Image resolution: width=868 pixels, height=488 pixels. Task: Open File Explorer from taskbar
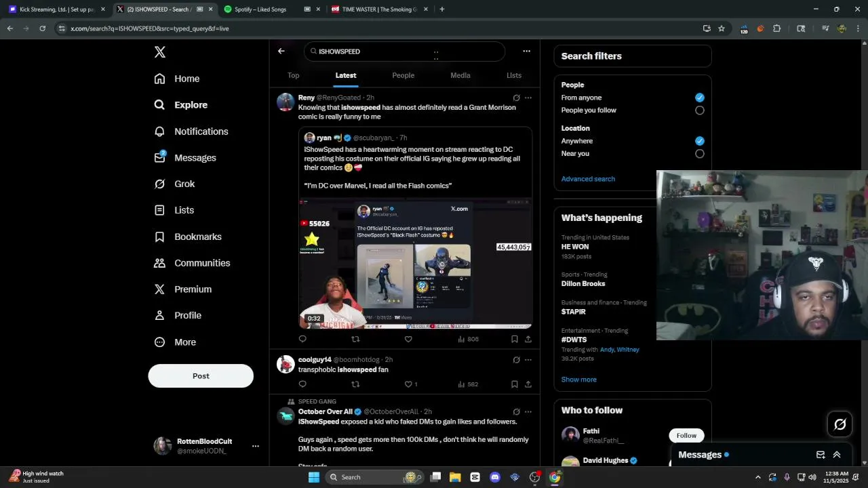455,477
